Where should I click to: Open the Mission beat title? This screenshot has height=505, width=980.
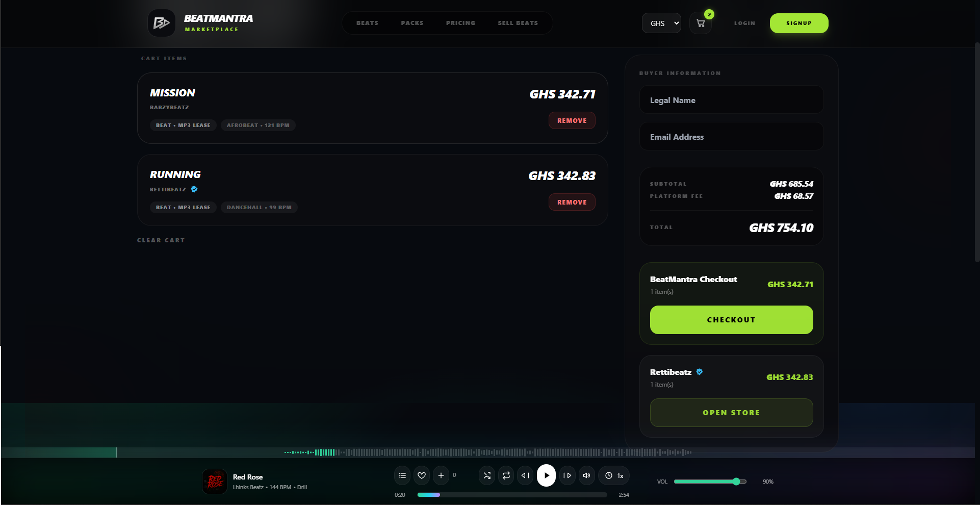click(172, 93)
